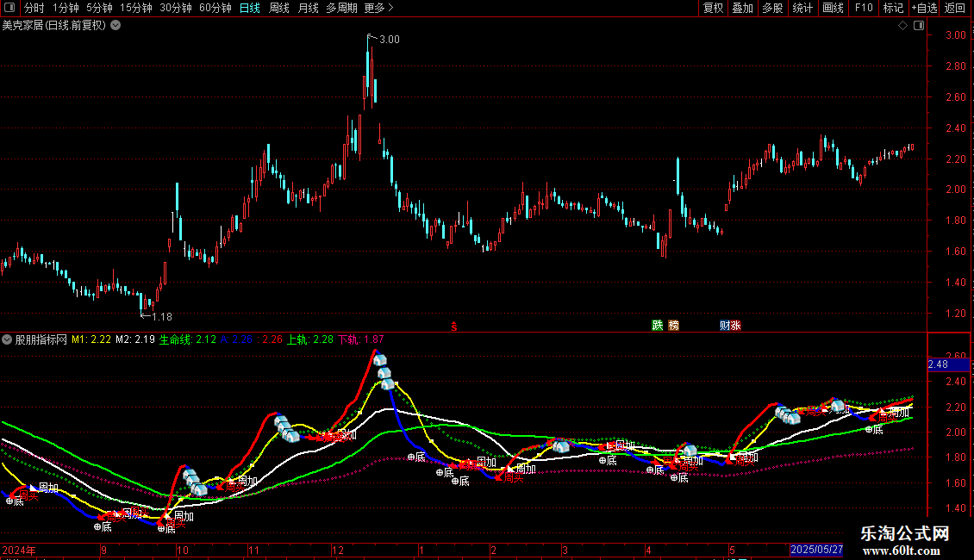Select the 30分钟 period tab
The image size is (974, 560).
[175, 8]
